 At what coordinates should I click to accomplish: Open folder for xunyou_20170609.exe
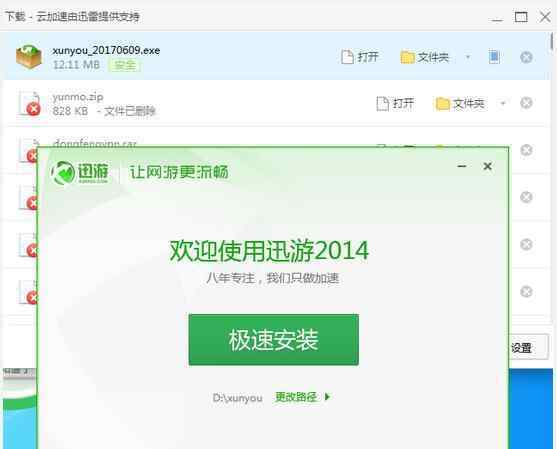pyautogui.click(x=424, y=57)
